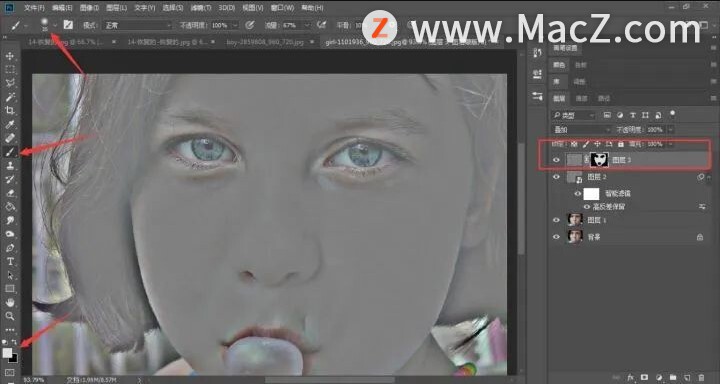Viewport: 720px width, 384px height.
Task: Select the Eyedropper tool
Action: coord(10,124)
